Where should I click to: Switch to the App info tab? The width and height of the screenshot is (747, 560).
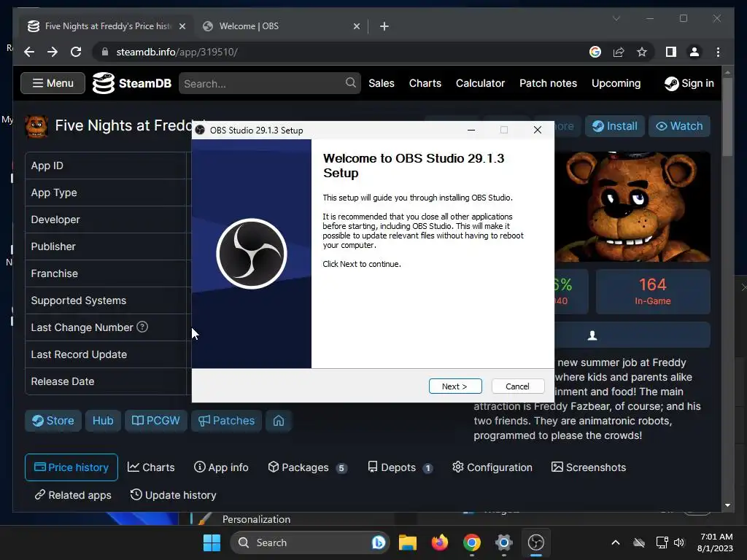(221, 467)
